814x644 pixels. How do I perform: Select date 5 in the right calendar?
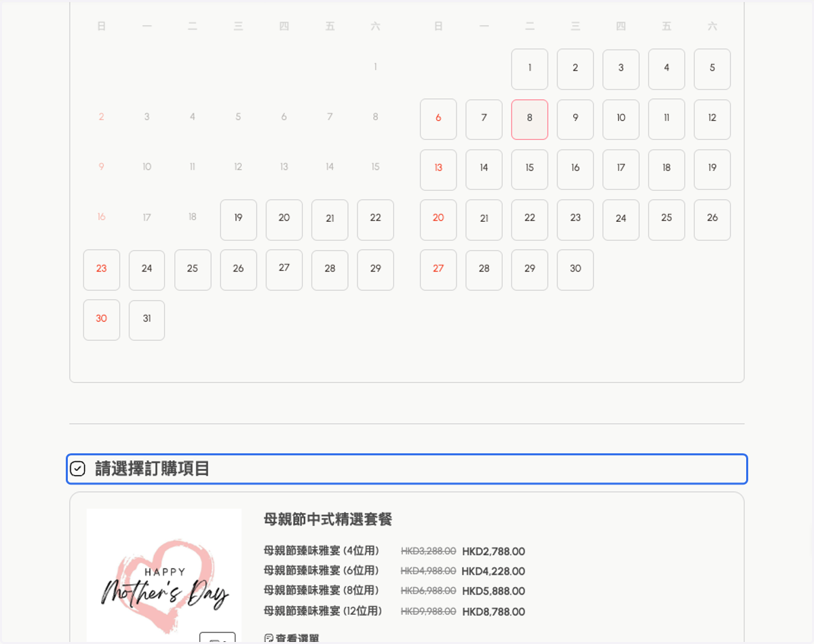coord(712,69)
